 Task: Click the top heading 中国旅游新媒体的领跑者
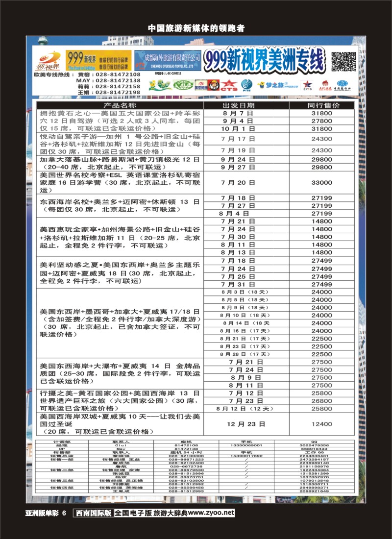pos(196,28)
